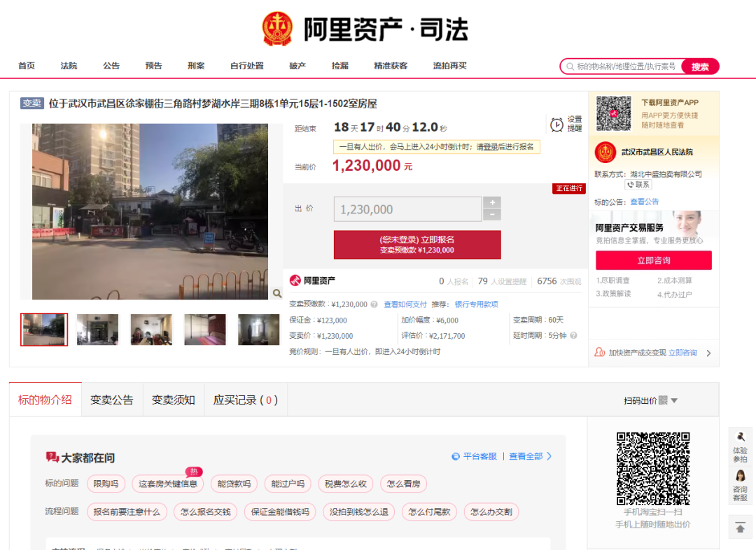The image size is (756, 550).
Task: Expand 查看全部 with the chevron
Action: (549, 456)
